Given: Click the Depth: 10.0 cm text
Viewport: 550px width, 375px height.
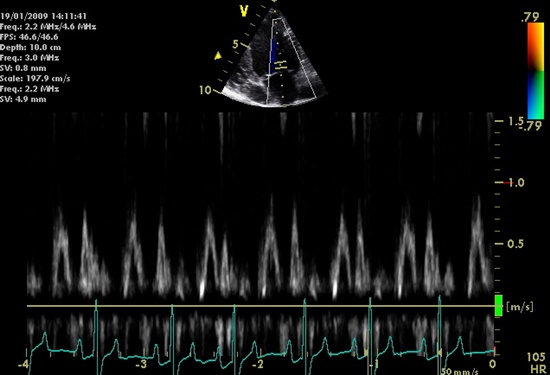Looking at the screenshot, I should pyautogui.click(x=31, y=47).
